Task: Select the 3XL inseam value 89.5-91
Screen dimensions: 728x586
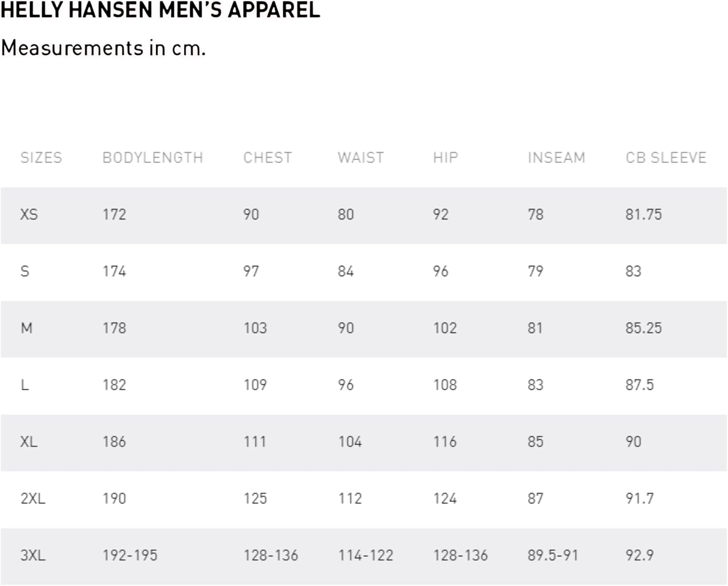Action: 553,555
